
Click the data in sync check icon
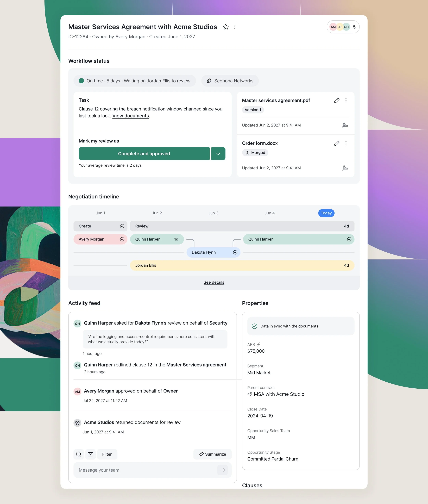pyautogui.click(x=255, y=326)
